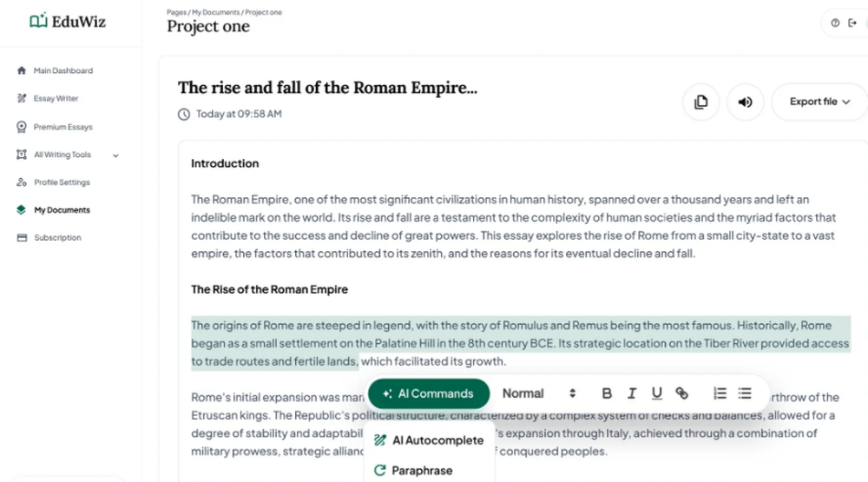The image size is (868, 482).
Task: Toggle bold formatting
Action: [607, 393]
